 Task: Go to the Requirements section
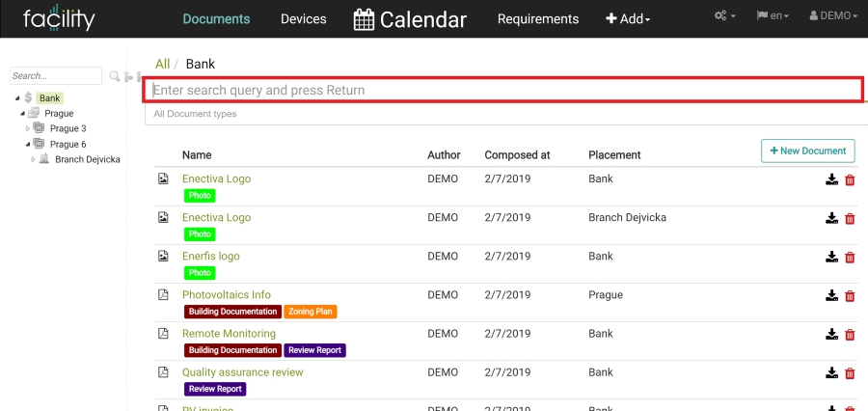pos(538,19)
